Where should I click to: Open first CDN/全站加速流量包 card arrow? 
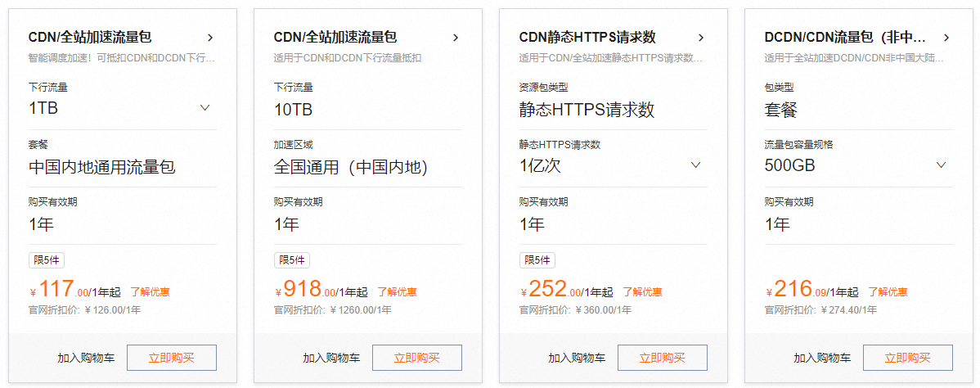pos(210,38)
